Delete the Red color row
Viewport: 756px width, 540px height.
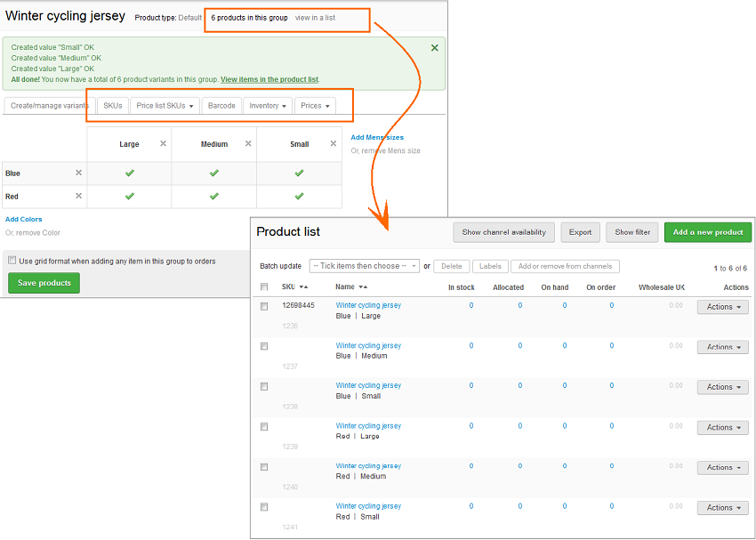point(78,196)
